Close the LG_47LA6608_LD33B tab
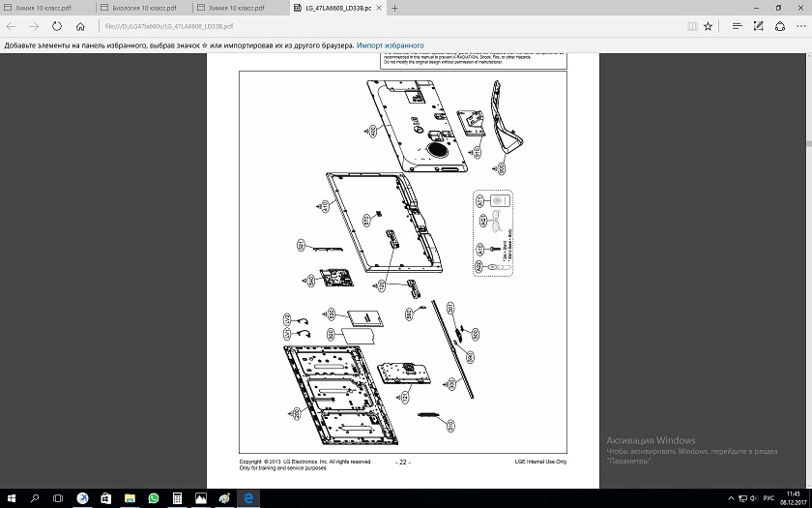The width and height of the screenshot is (812, 508). [x=378, y=8]
